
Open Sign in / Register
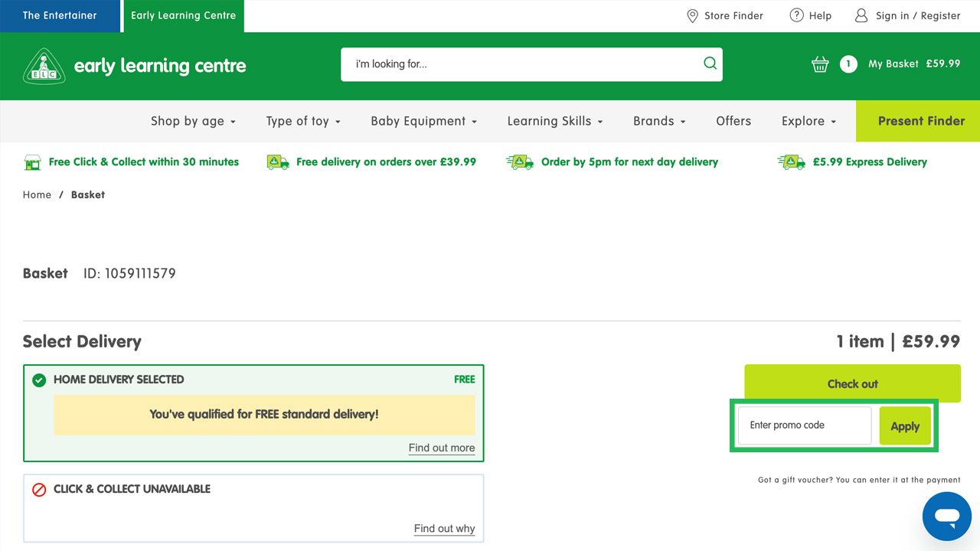pyautogui.click(x=918, y=15)
